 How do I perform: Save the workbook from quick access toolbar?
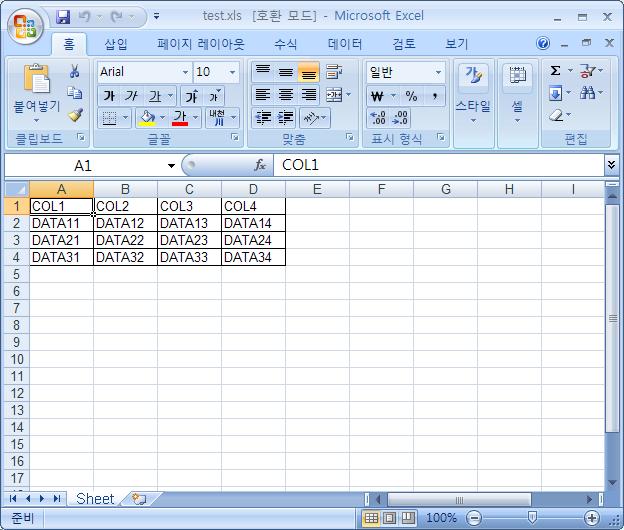coord(63,17)
